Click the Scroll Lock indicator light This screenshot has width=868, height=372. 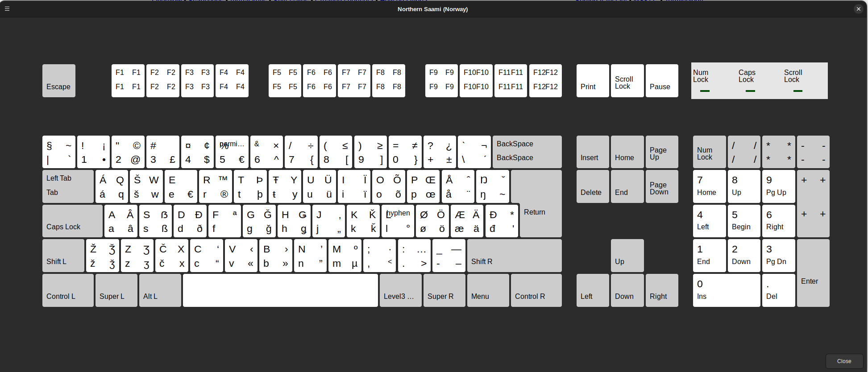(x=798, y=91)
